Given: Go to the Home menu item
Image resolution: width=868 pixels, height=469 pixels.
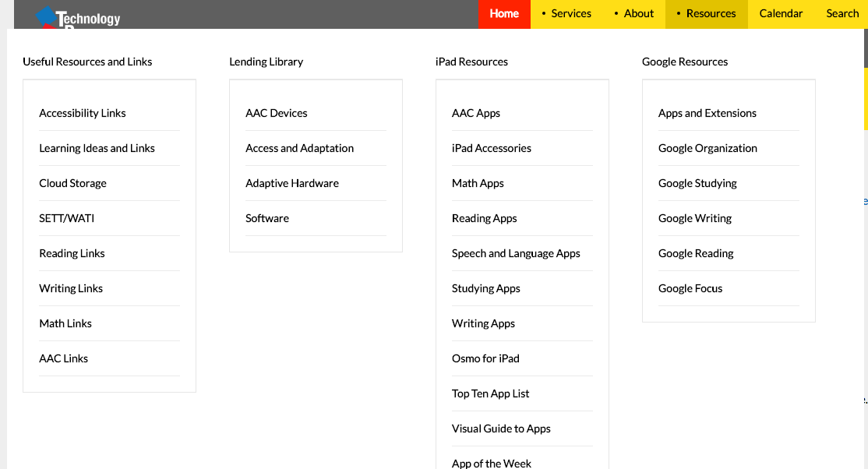Looking at the screenshot, I should (504, 14).
